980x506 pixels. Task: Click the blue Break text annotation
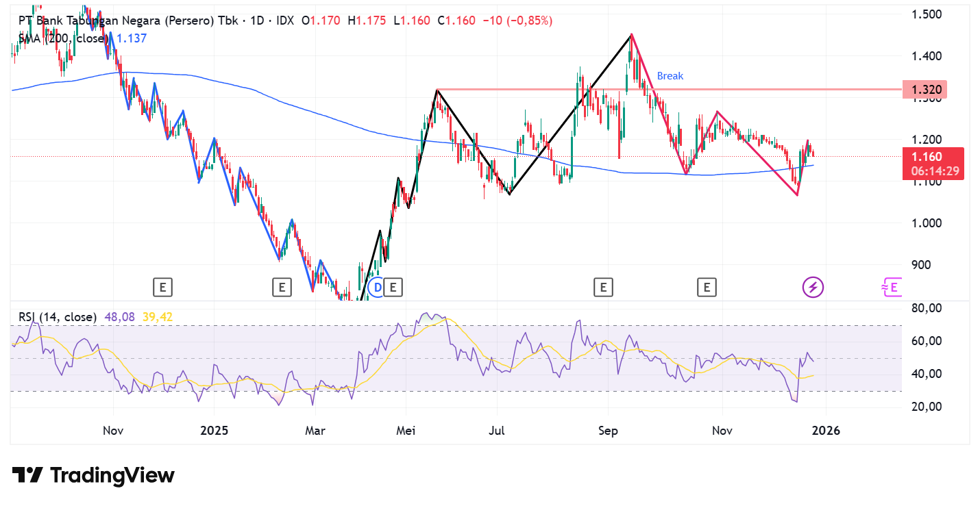pos(670,76)
